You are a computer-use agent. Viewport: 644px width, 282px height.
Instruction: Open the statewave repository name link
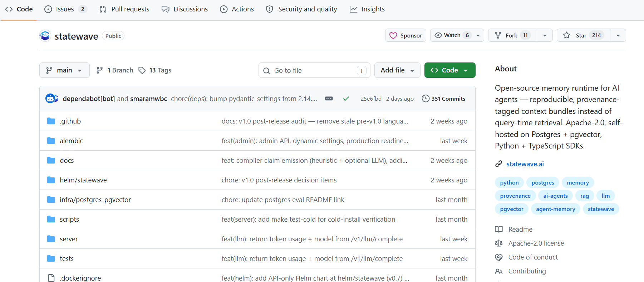(76, 36)
